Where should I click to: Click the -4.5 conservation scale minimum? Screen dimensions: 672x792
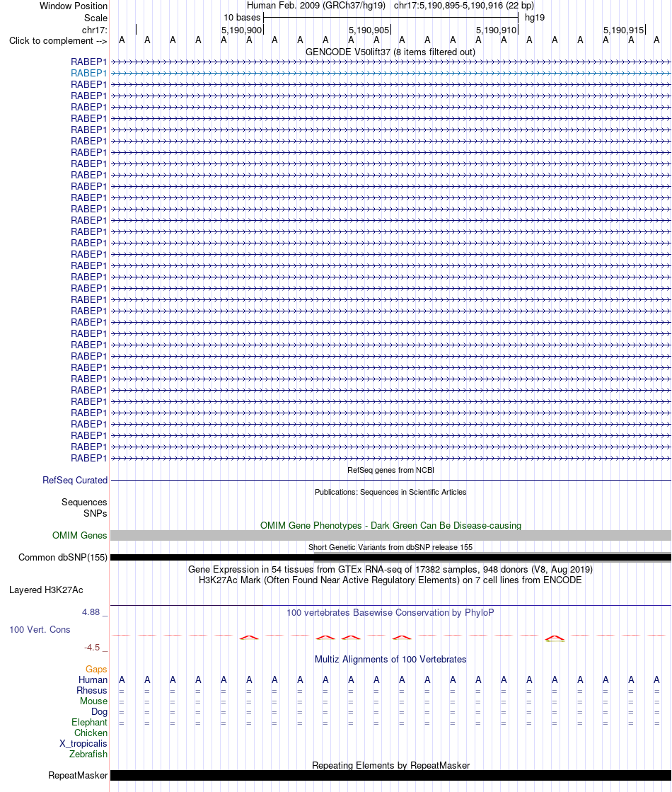92,648
